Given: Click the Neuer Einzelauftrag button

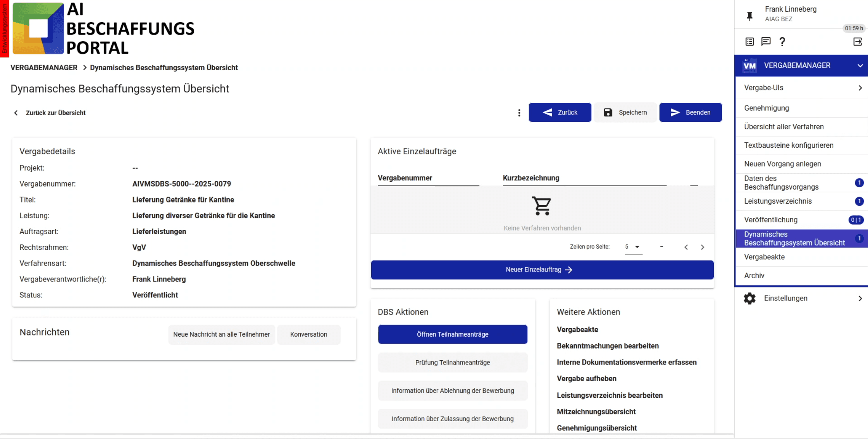Looking at the screenshot, I should point(542,270).
